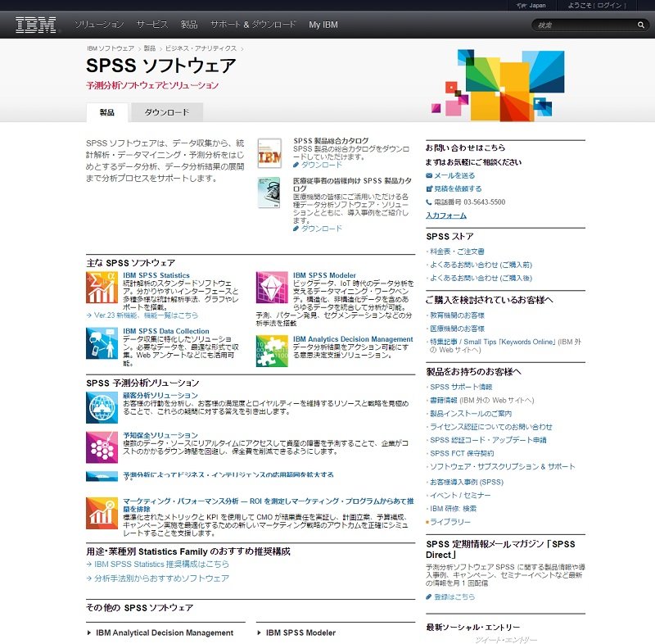This screenshot has height=644, width=655.
Task: Open IBM SPSS Statistics product icon
Action: point(102,288)
